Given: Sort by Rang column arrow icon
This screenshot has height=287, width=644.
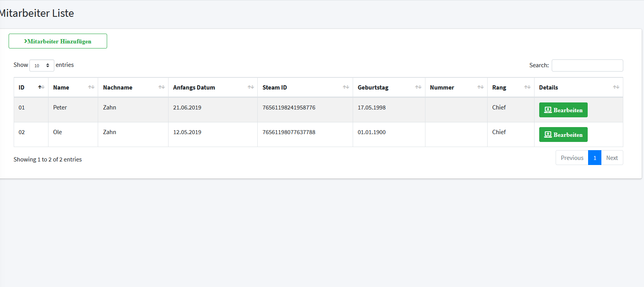Looking at the screenshot, I should [x=527, y=87].
